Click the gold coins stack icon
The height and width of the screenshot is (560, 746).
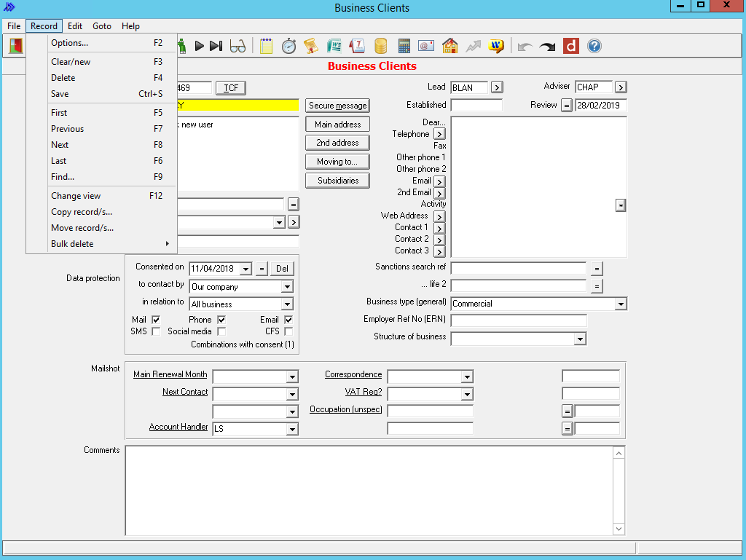coord(380,46)
